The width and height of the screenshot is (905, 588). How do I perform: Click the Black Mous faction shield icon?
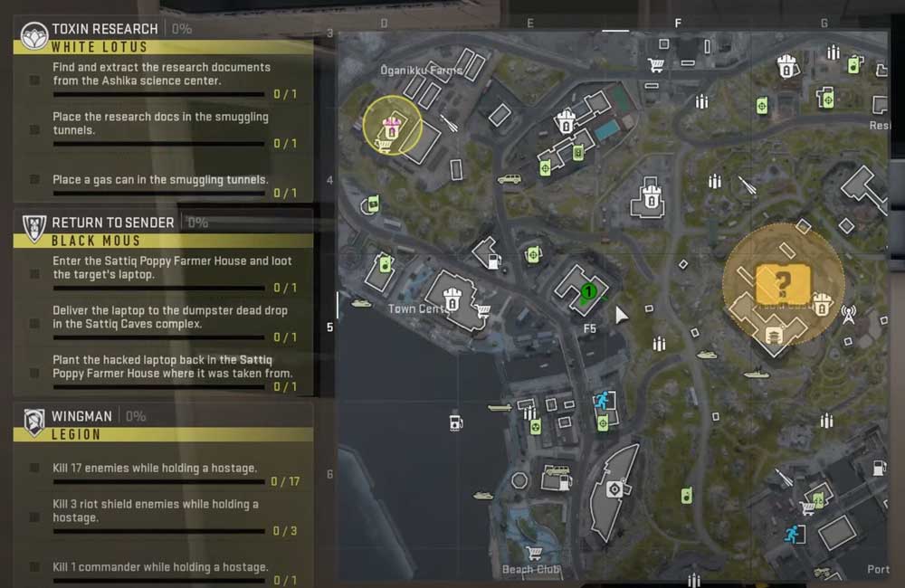coord(34,229)
